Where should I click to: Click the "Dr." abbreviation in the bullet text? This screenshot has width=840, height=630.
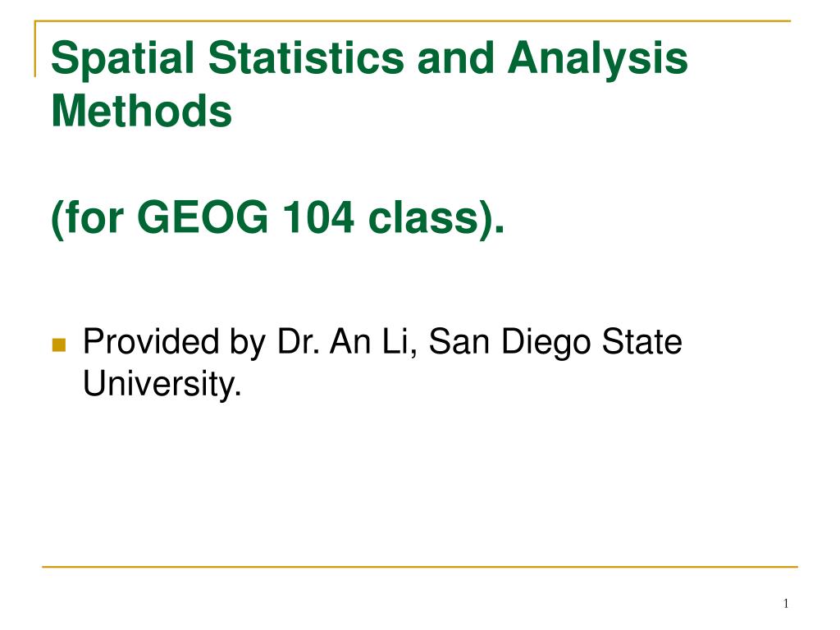(x=299, y=341)
